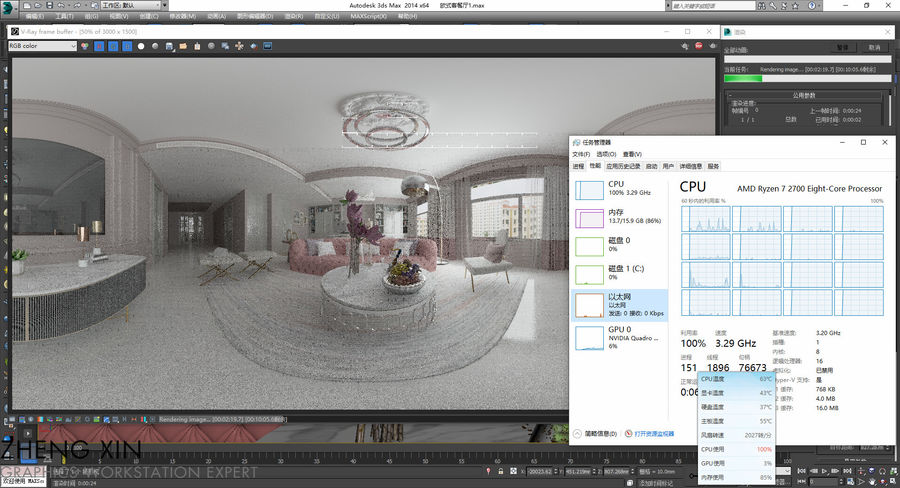Pause the render in the render dialog
The width and height of the screenshot is (900, 488).
843,48
